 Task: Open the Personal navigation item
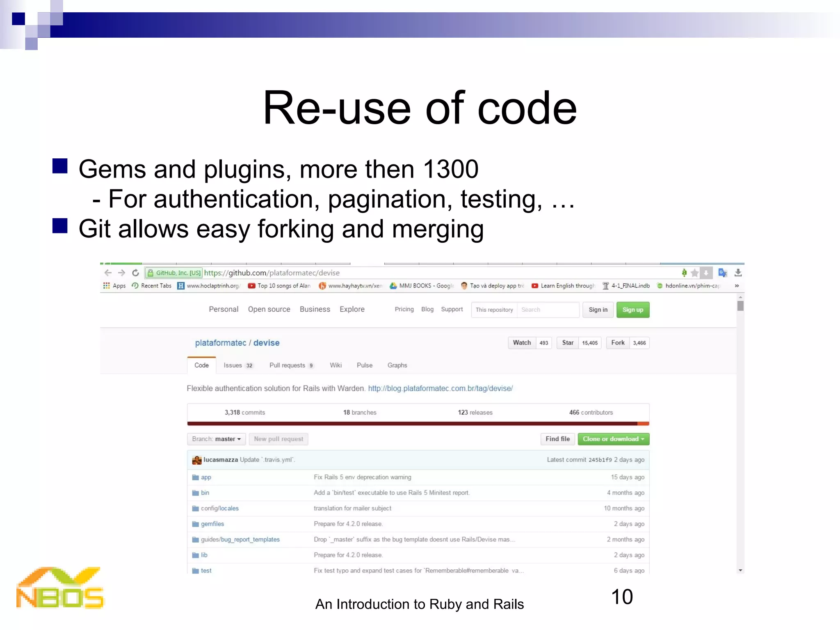point(224,309)
